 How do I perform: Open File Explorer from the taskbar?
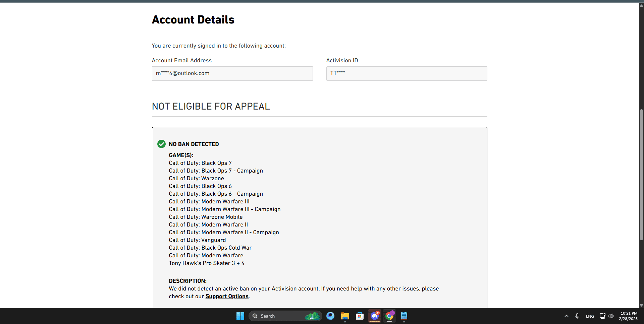(345, 316)
